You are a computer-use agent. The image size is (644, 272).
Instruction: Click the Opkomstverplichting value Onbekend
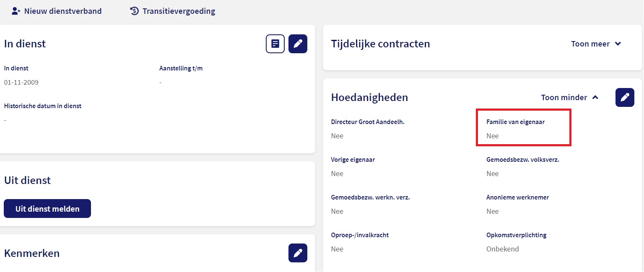coord(502,249)
